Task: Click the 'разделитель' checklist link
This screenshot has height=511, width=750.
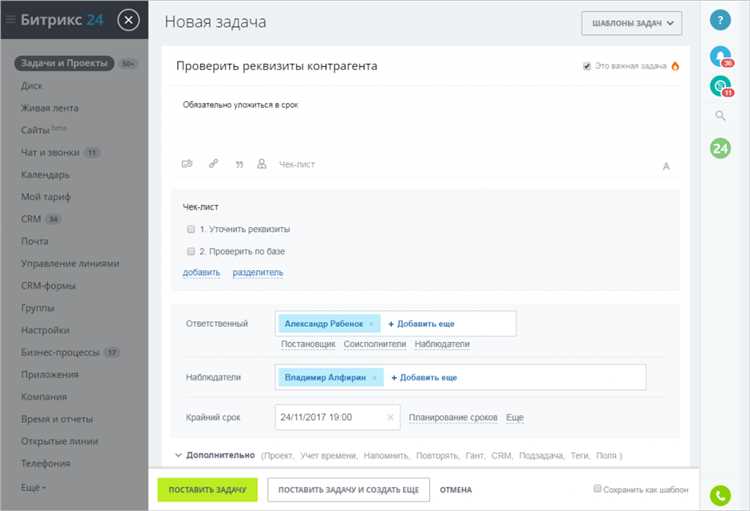Action: [257, 272]
